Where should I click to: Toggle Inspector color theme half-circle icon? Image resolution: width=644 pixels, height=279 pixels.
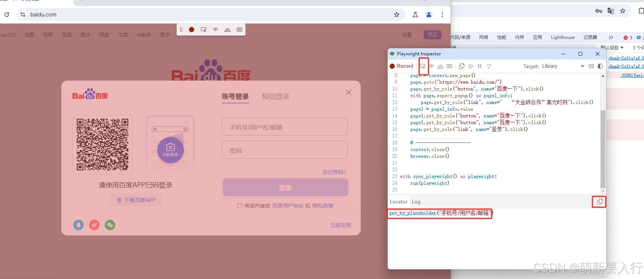click(600, 66)
